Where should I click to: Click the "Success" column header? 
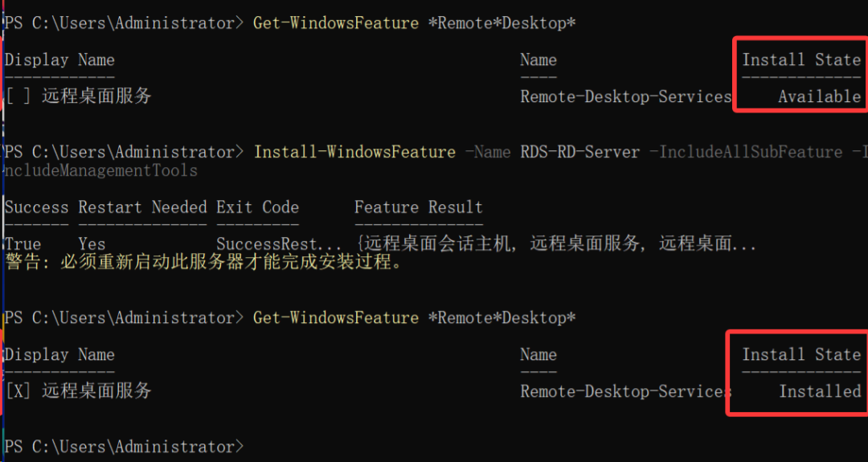pyautogui.click(x=36, y=207)
